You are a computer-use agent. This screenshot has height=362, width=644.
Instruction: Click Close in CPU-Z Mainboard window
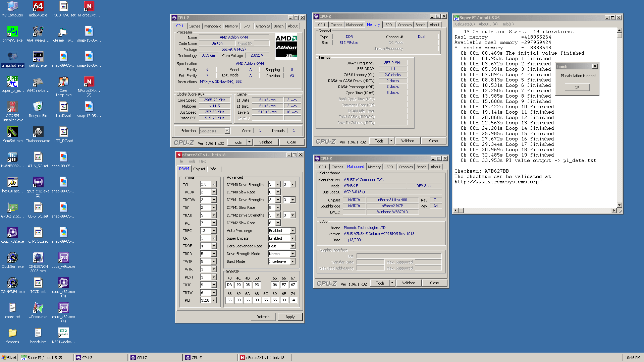tap(434, 283)
